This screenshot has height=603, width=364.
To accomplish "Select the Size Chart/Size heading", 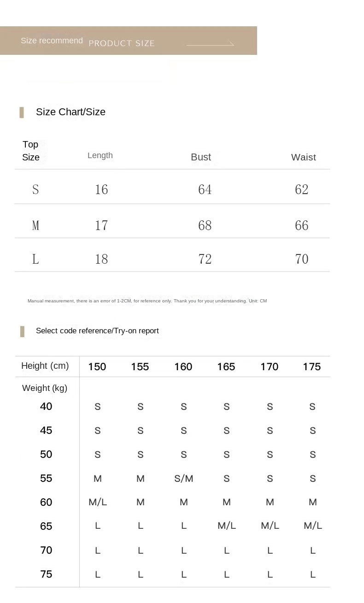I will point(70,112).
